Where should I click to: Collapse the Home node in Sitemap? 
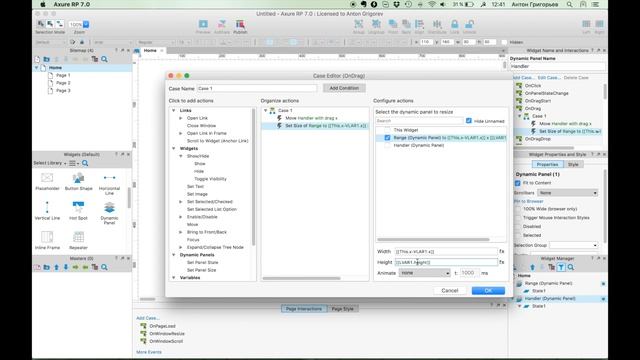[x=37, y=67]
